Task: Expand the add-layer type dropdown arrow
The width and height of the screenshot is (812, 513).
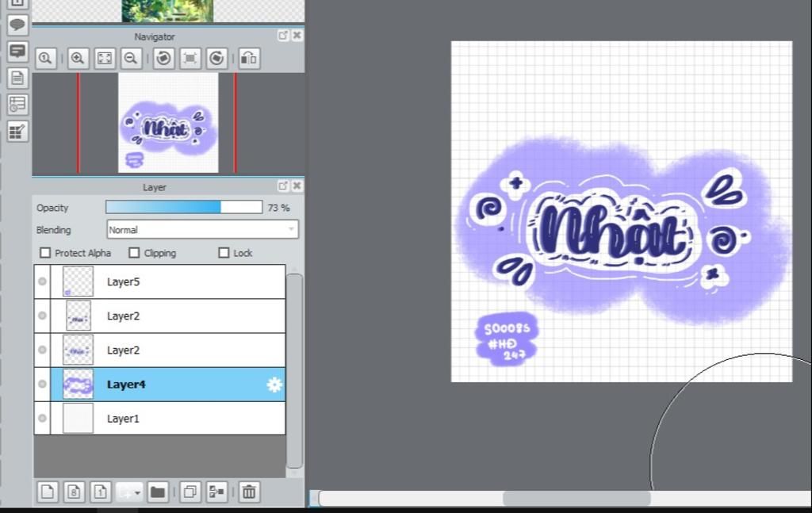Action: click(x=136, y=492)
